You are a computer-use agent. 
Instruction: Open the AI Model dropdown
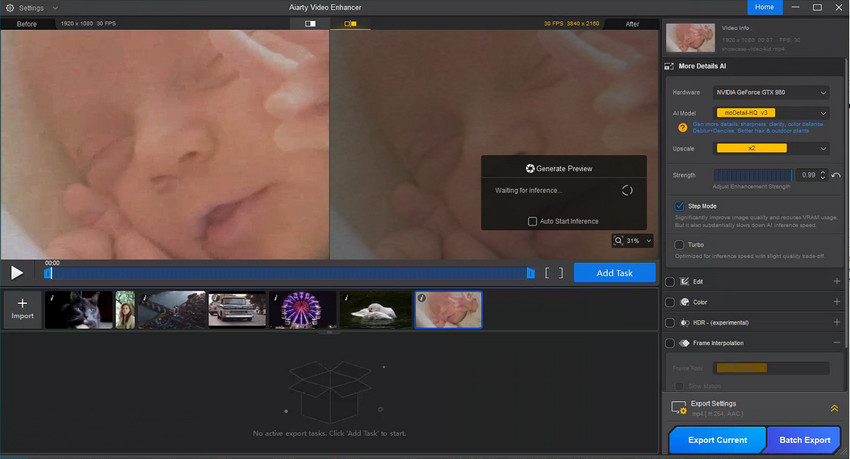tap(771, 113)
